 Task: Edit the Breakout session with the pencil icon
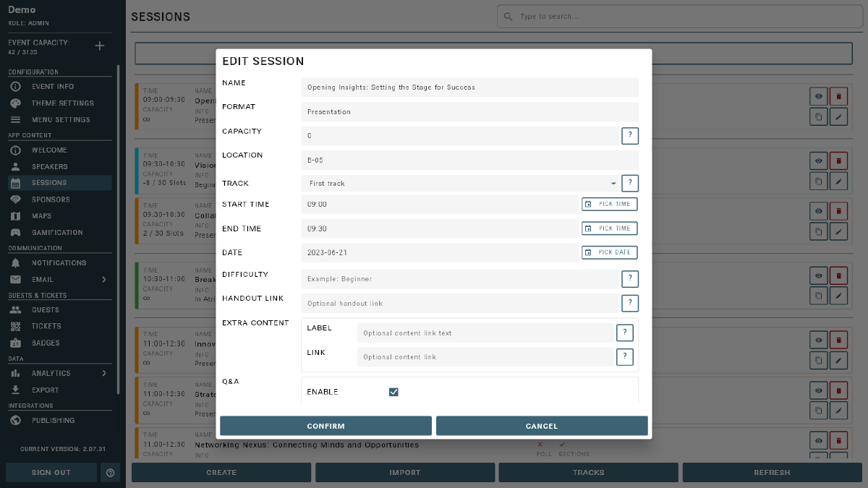(839, 296)
